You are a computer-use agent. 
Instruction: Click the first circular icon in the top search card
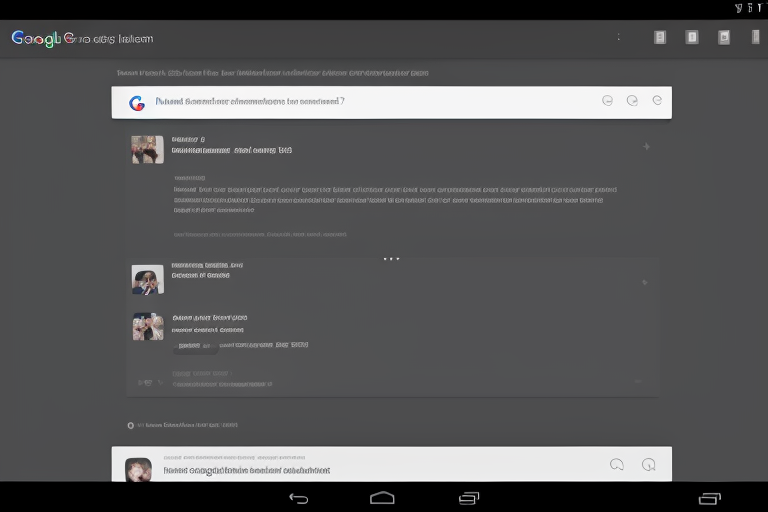pyautogui.click(x=607, y=101)
